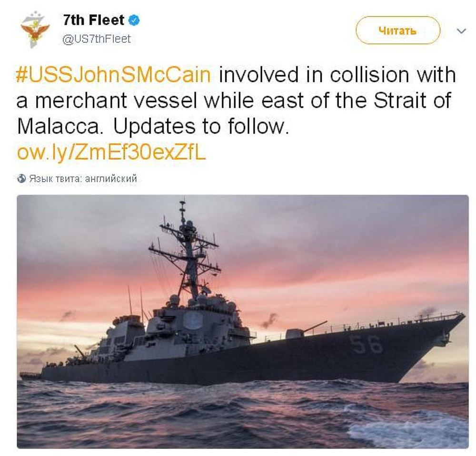The height and width of the screenshot is (456, 476).
Task: Click the 7th Fleet profile avatar
Action: coord(35,30)
